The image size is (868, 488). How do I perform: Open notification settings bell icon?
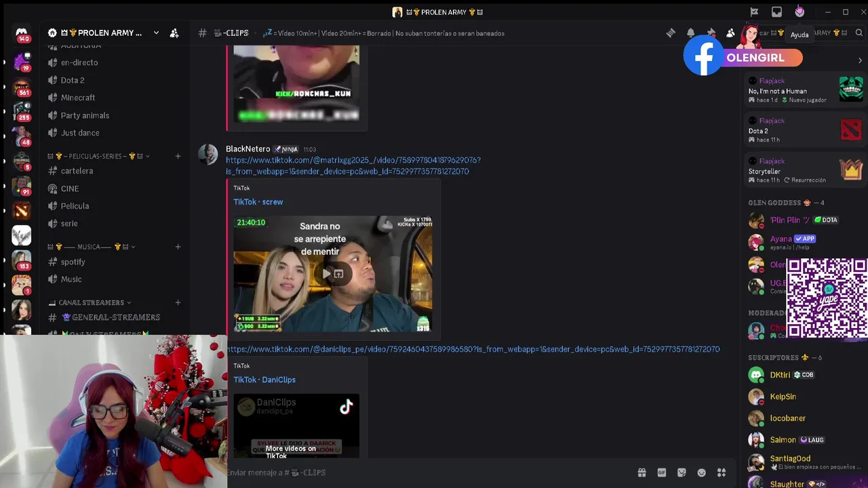coord(690,33)
